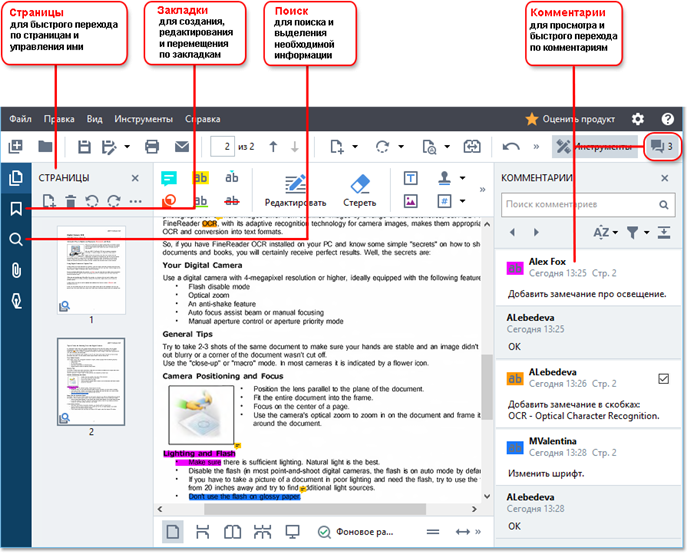This screenshot has width=690, height=557.
Task: Select the Eraser (Стереть) tool
Action: point(360,191)
